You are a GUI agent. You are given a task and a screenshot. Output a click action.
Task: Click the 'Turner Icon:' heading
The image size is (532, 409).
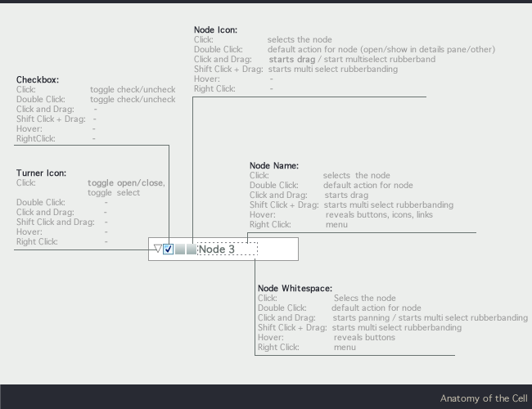coord(41,173)
